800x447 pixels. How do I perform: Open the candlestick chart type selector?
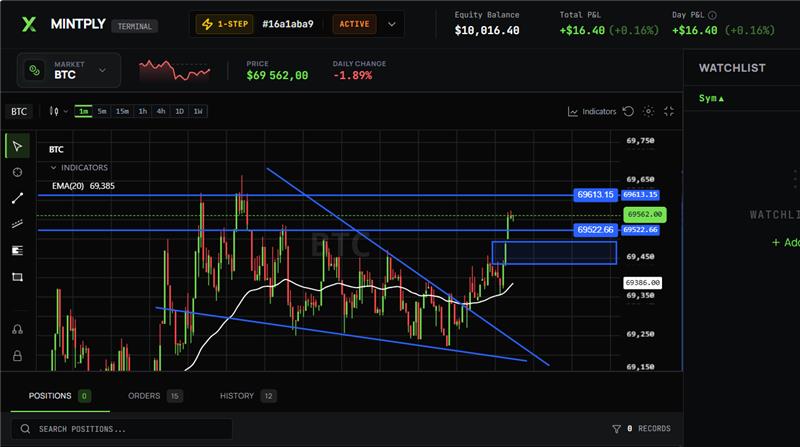[54, 111]
